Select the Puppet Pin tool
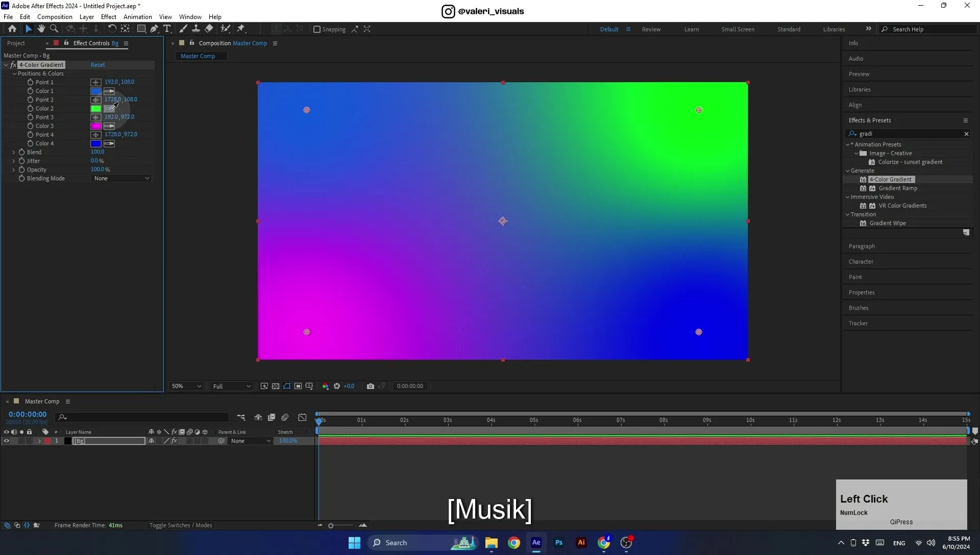980x555 pixels. [241, 29]
